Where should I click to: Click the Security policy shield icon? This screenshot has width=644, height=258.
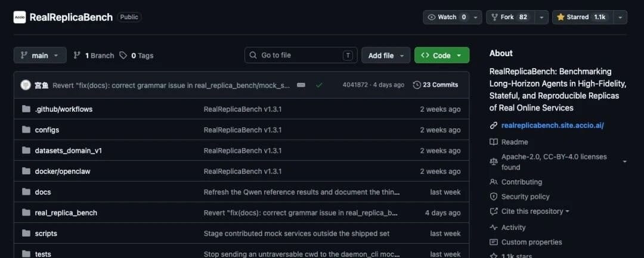494,196
